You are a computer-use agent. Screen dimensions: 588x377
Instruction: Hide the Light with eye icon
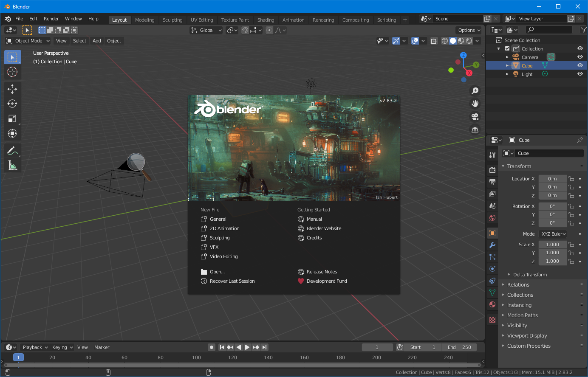tap(580, 74)
